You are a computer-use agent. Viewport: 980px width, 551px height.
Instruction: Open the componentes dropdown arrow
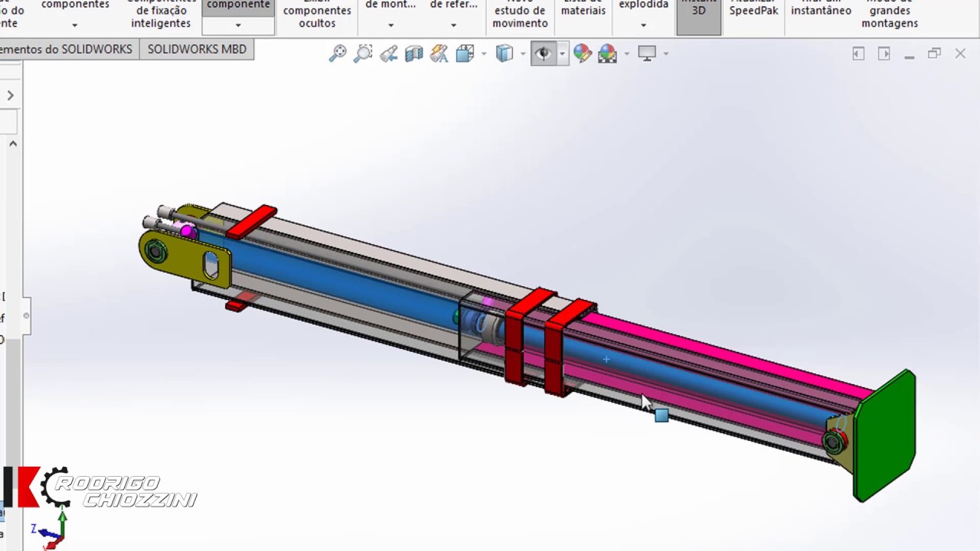click(74, 25)
